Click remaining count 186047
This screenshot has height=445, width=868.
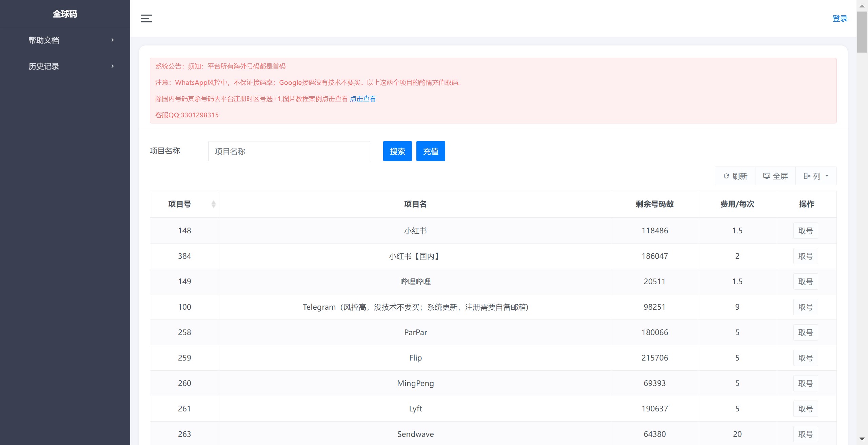(x=655, y=256)
